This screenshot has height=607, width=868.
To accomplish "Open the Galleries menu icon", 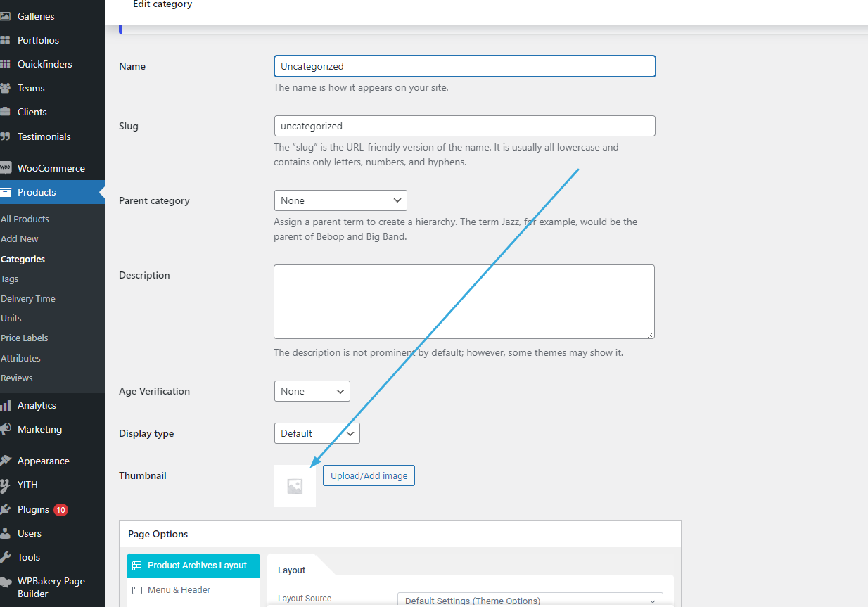I will [5, 16].
